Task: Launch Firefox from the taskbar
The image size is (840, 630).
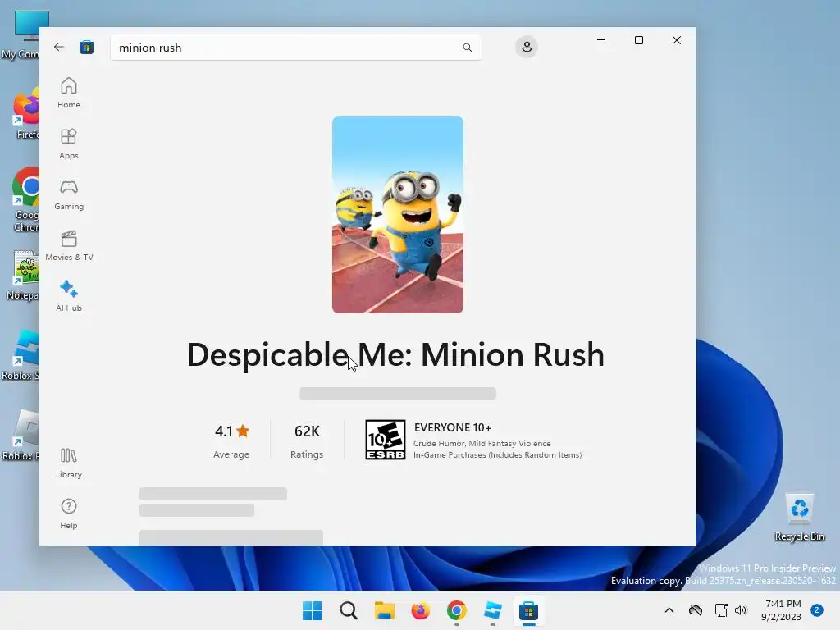Action: (421, 610)
